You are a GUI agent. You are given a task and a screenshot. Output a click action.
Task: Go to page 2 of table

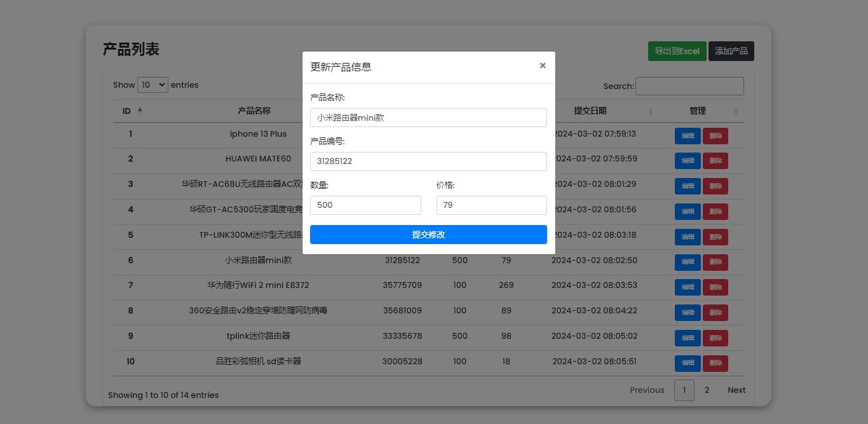[707, 390]
